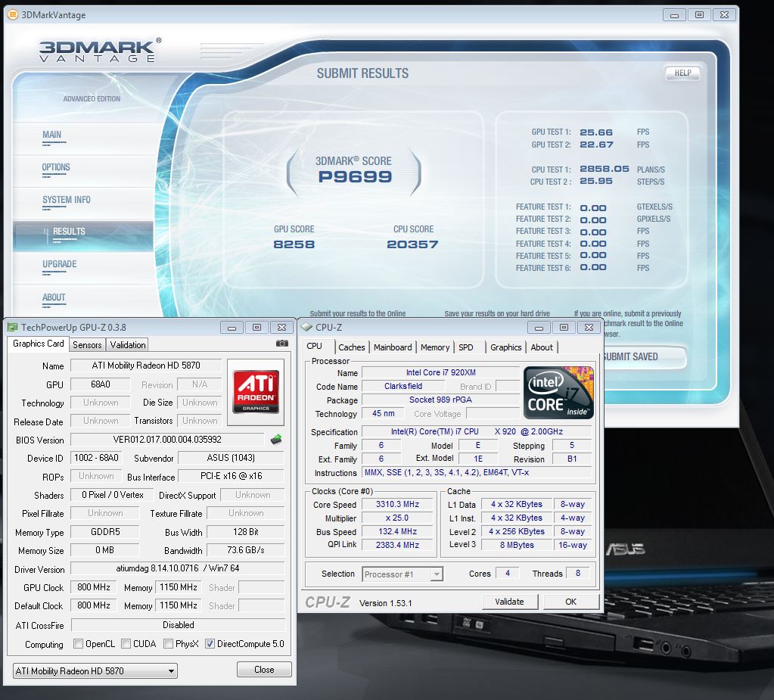
Task: Click the Instructions list in CPU-Z
Action: pyautogui.click(x=477, y=473)
